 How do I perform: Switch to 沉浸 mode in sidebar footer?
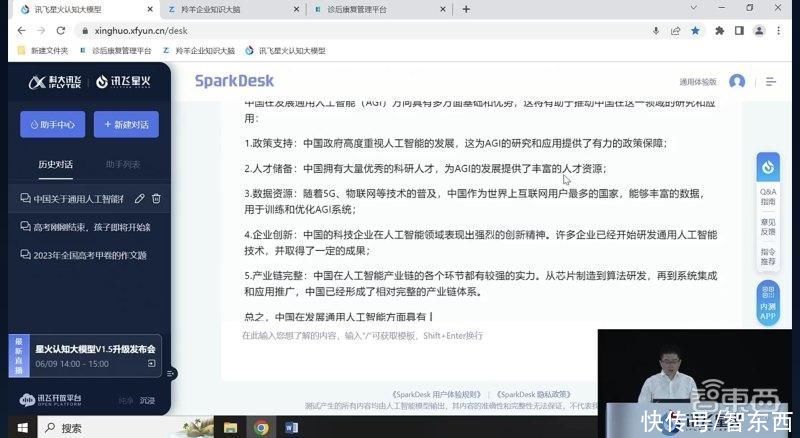147,401
